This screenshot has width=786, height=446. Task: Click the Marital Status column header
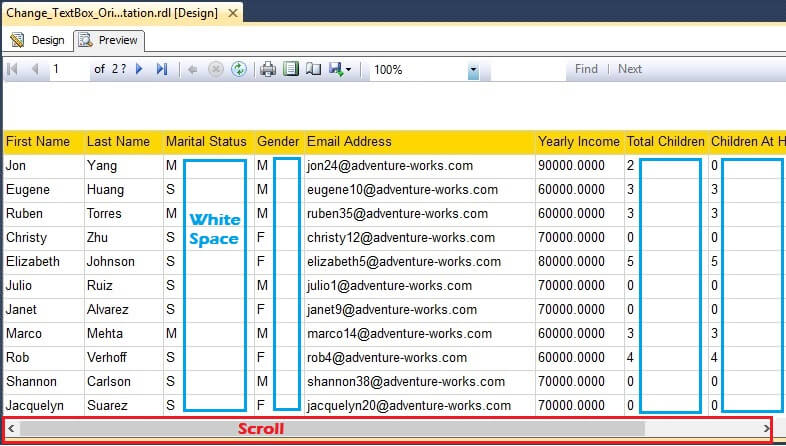209,142
